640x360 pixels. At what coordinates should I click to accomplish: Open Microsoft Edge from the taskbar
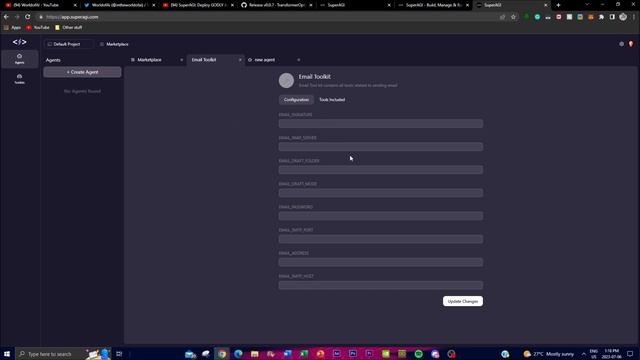238,354
